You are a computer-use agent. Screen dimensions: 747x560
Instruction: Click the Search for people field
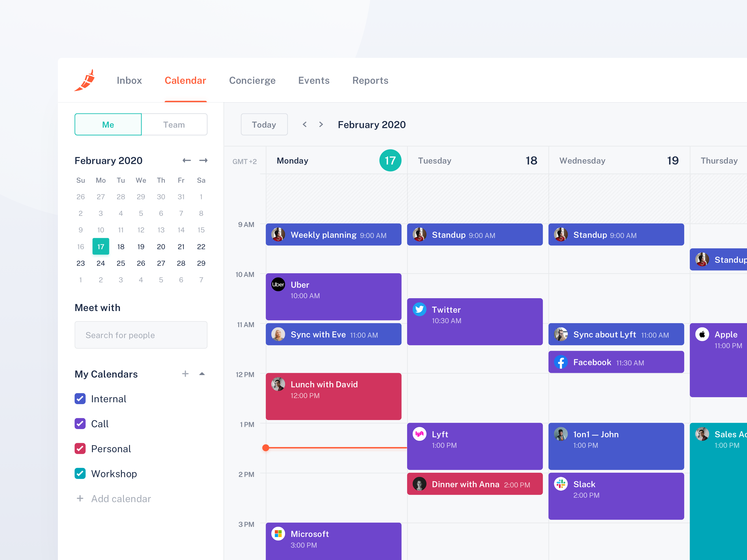click(141, 335)
